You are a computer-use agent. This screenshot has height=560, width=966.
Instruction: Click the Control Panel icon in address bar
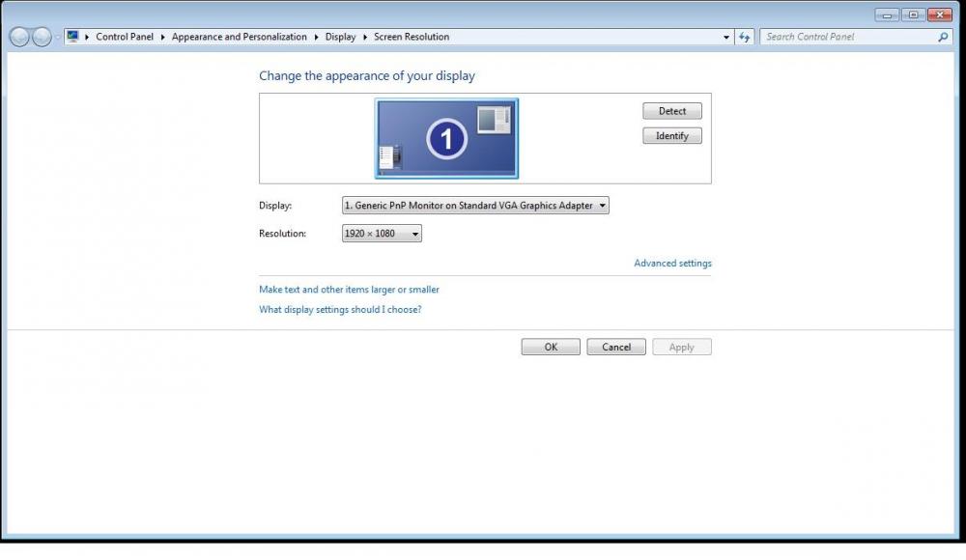72,37
